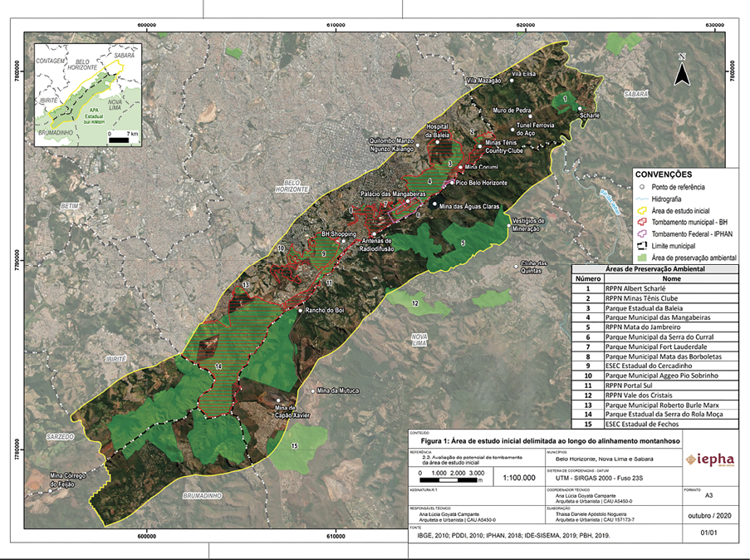The image size is (750, 560).
Task: Click the Ponto de referência legend symbol
Action: coord(640,188)
